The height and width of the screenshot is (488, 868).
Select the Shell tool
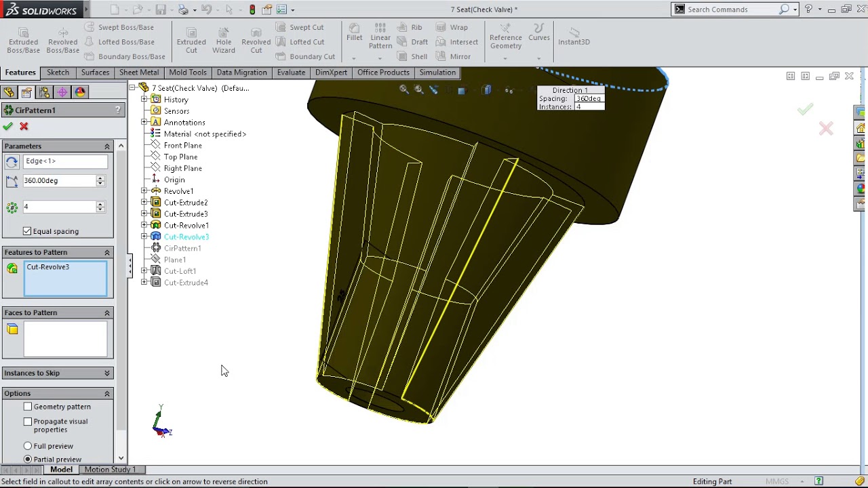click(412, 56)
